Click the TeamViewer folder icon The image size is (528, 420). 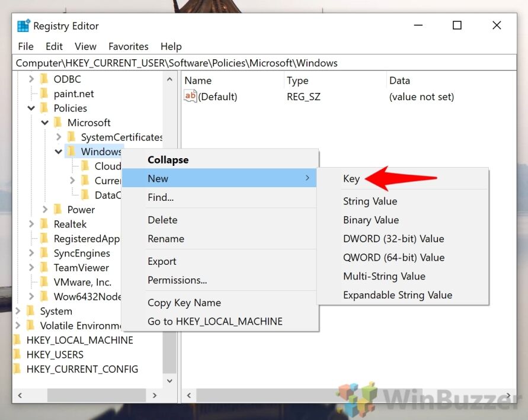coord(44,267)
